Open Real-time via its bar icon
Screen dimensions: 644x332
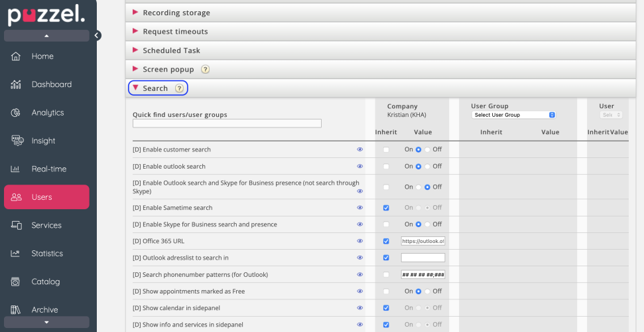(x=17, y=169)
